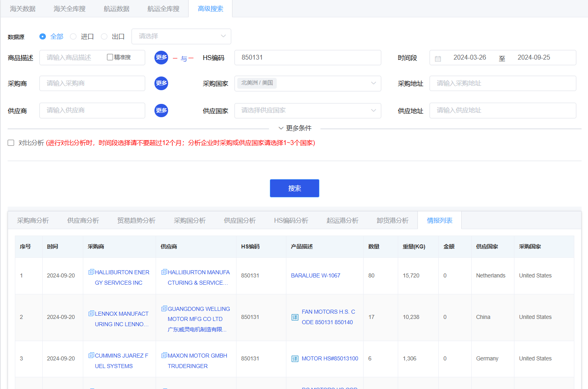Open the 贸易趋势分析 tab
Screen dimensions: 588x389
point(136,220)
